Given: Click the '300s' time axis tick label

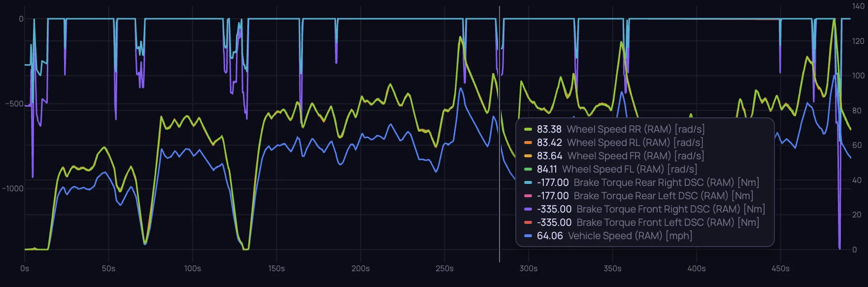Looking at the screenshot, I should [529, 269].
